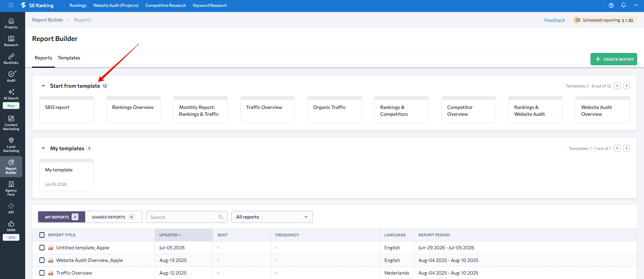Click PDF icon of Untitled template_Apple
Viewport: 644px width, 279px height.
point(50,248)
